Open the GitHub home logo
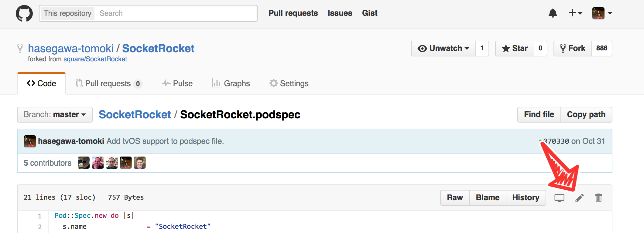Viewport: 644px width, 233px height. 24,13
